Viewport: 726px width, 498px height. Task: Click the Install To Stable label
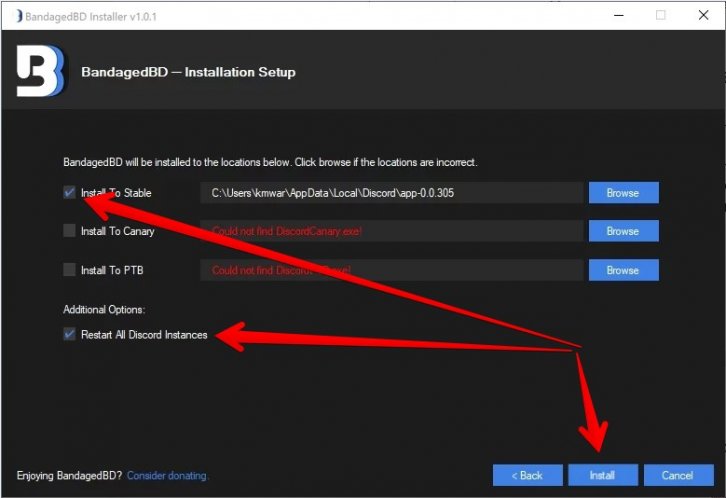click(116, 193)
